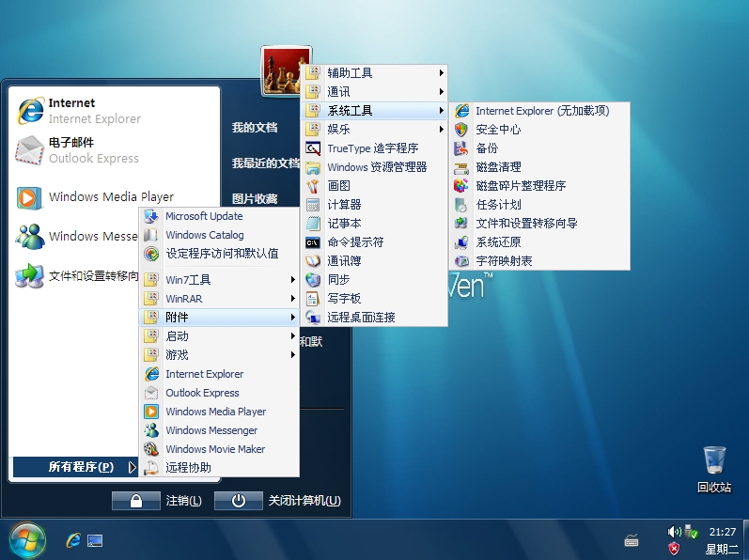The width and height of the screenshot is (749, 560).
Task: Click red security shield tray icon
Action: point(674,549)
